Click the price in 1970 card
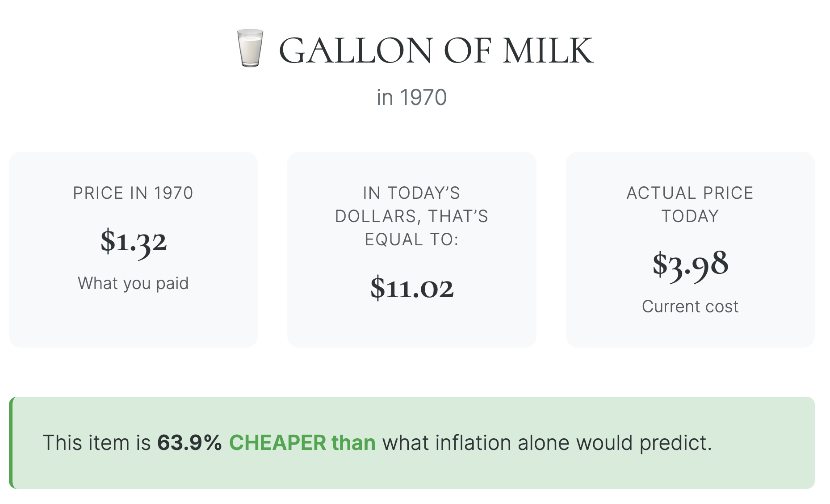This screenshot has width=830, height=504. pos(133,322)
